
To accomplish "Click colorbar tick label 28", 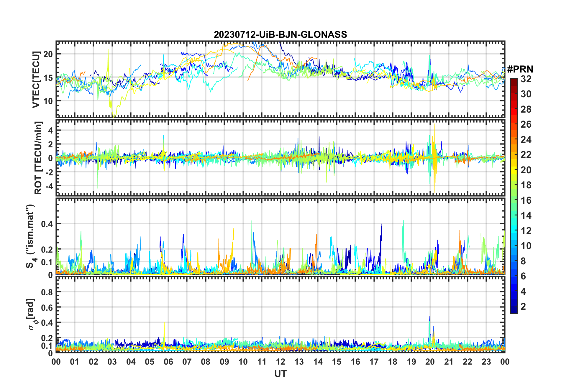I will (526, 109).
